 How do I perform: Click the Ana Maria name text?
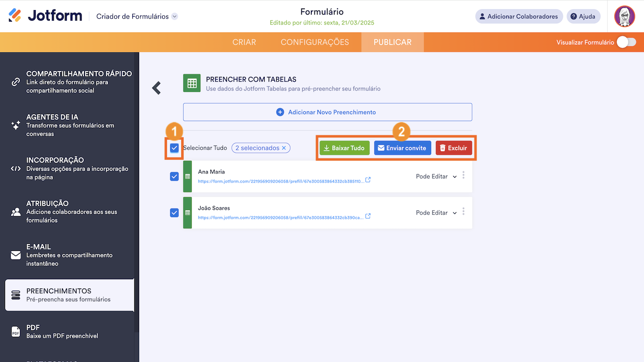[x=211, y=172]
